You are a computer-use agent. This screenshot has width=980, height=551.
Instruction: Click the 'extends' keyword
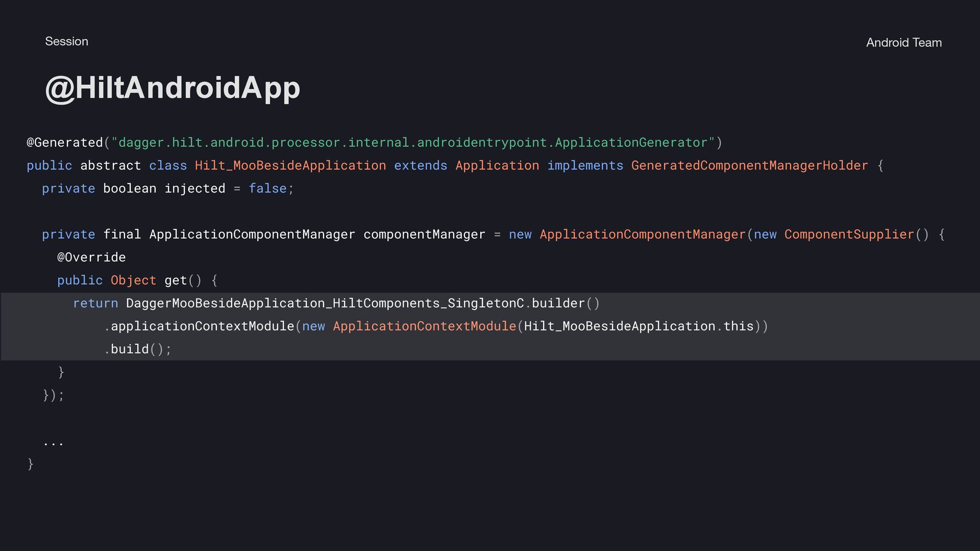pyautogui.click(x=421, y=166)
